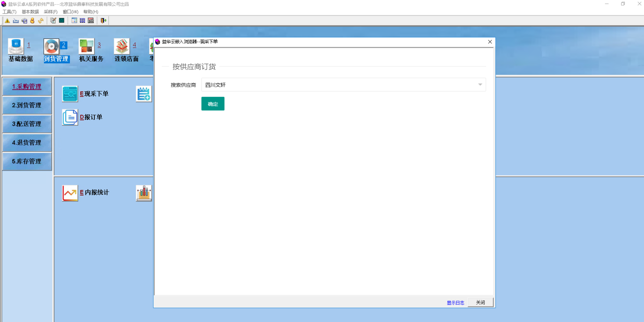The width and height of the screenshot is (644, 322).
Task: Open the D报订单 function
Action: (70, 117)
